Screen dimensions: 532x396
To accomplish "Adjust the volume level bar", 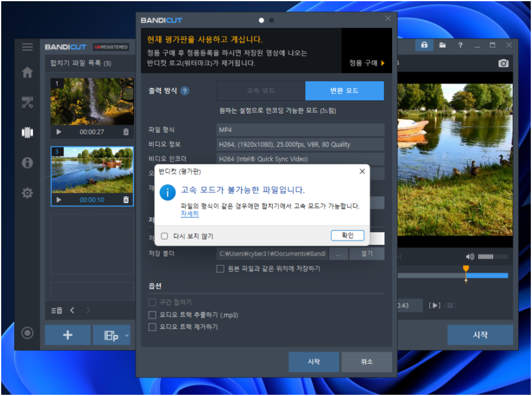I will point(493,257).
